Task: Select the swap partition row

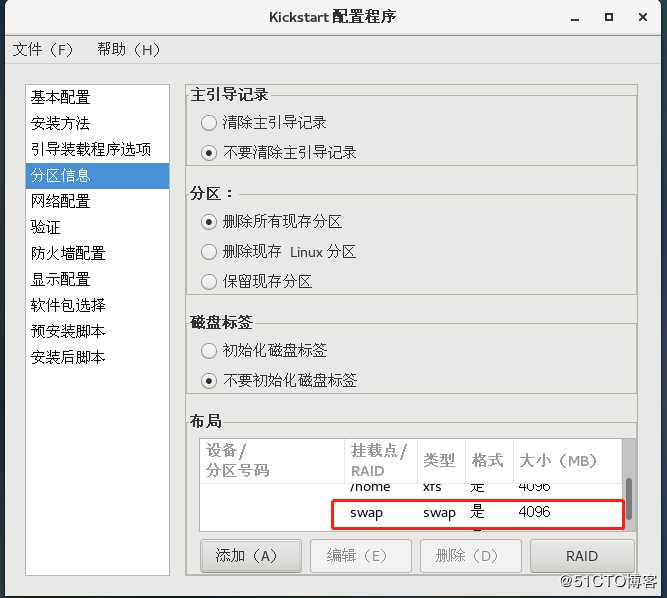Action: coord(411,513)
